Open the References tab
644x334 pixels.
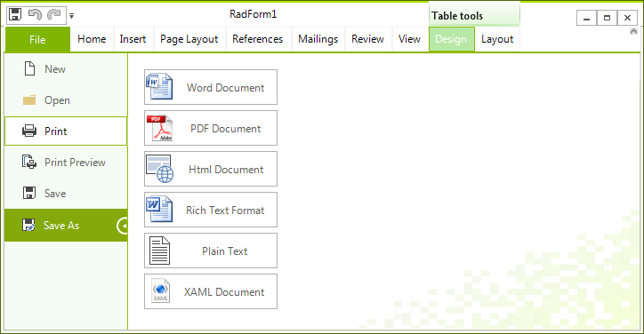point(258,39)
